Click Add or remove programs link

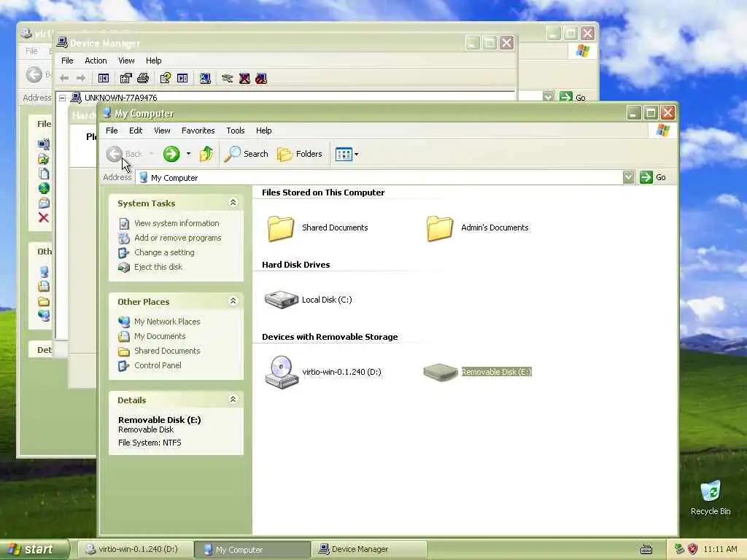[178, 238]
